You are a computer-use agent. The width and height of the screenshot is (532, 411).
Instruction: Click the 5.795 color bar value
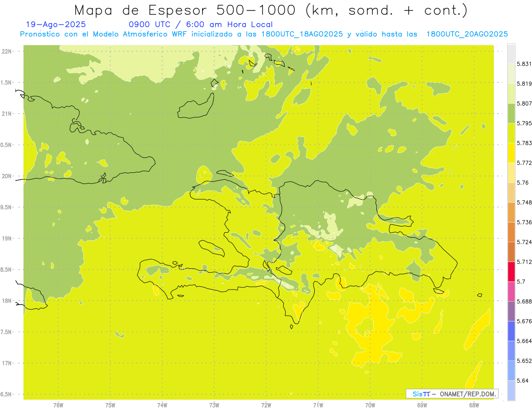pos(524,123)
